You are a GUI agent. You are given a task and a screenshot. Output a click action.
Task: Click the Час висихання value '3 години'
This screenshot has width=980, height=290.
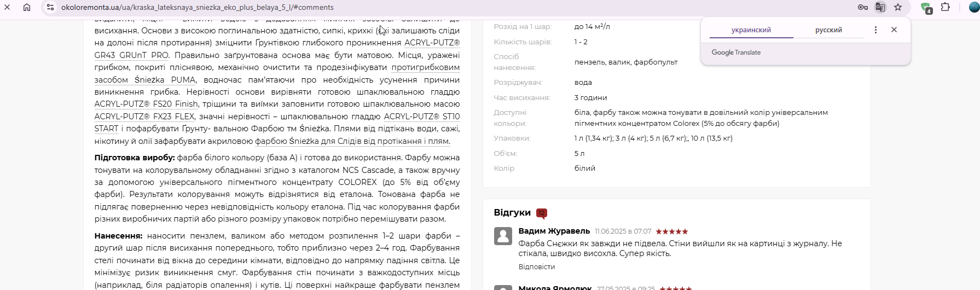pos(590,98)
